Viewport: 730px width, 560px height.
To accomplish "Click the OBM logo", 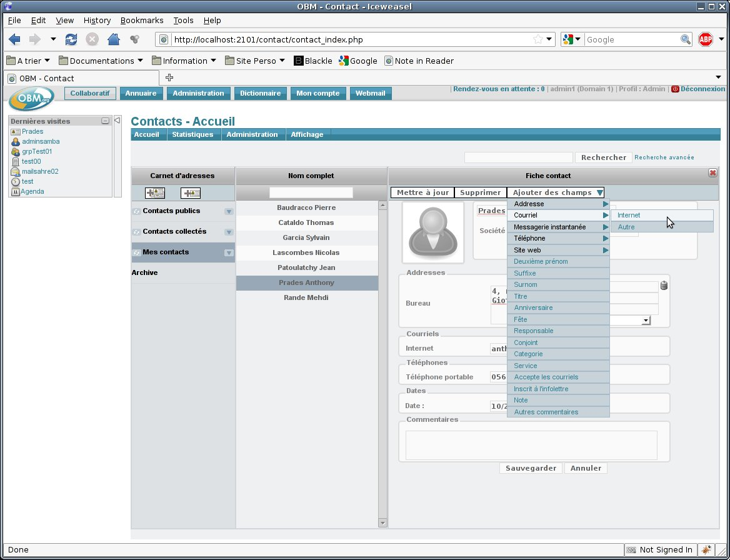I will point(31,98).
